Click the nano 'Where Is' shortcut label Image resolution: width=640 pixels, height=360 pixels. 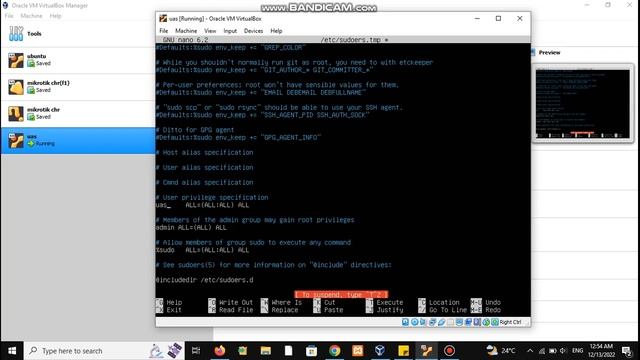287,302
